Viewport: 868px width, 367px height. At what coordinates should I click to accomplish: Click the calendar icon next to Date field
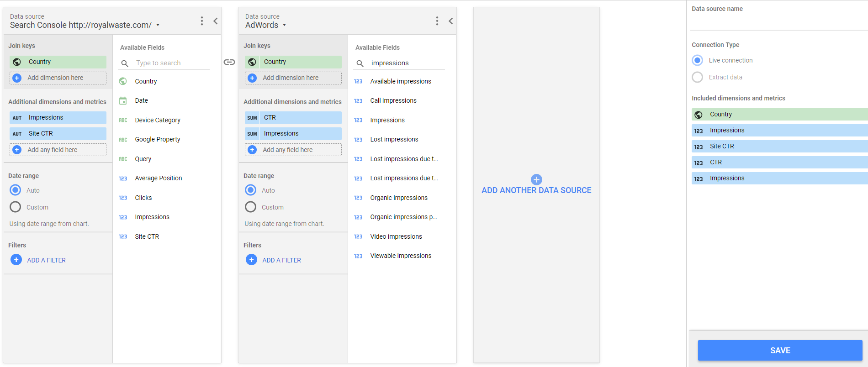(x=123, y=100)
